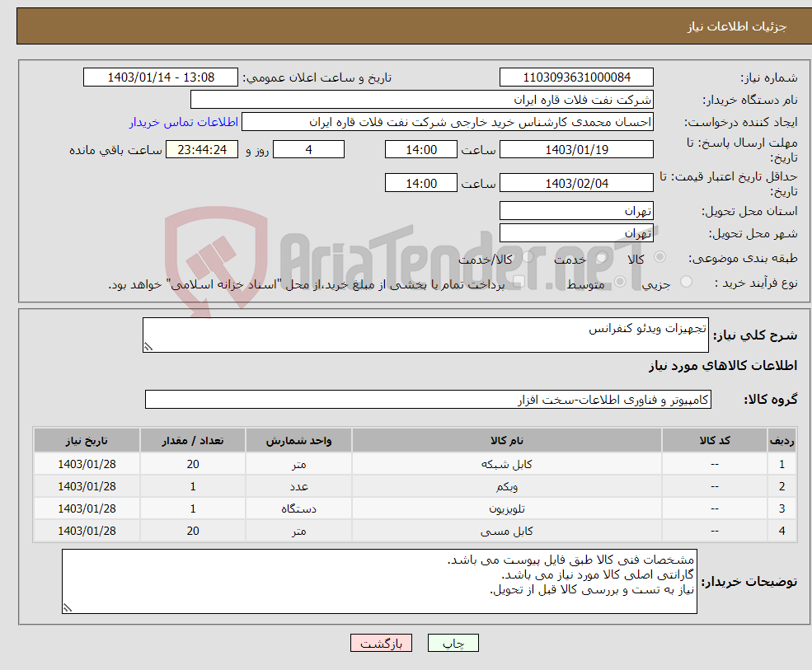Click date 1403/01/28 in the وبکم row
Image resolution: width=812 pixels, height=670 pixels.
[87, 487]
